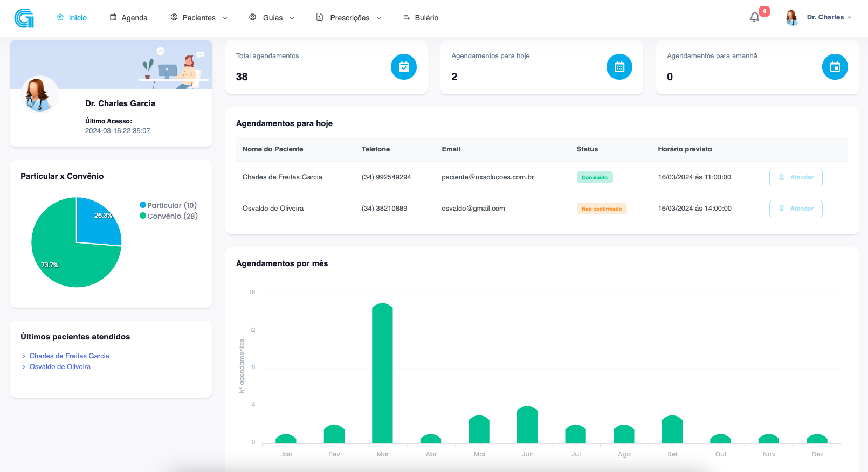Click the Total agendamentos value 38
The width and height of the screenshot is (868, 472).
click(x=242, y=77)
